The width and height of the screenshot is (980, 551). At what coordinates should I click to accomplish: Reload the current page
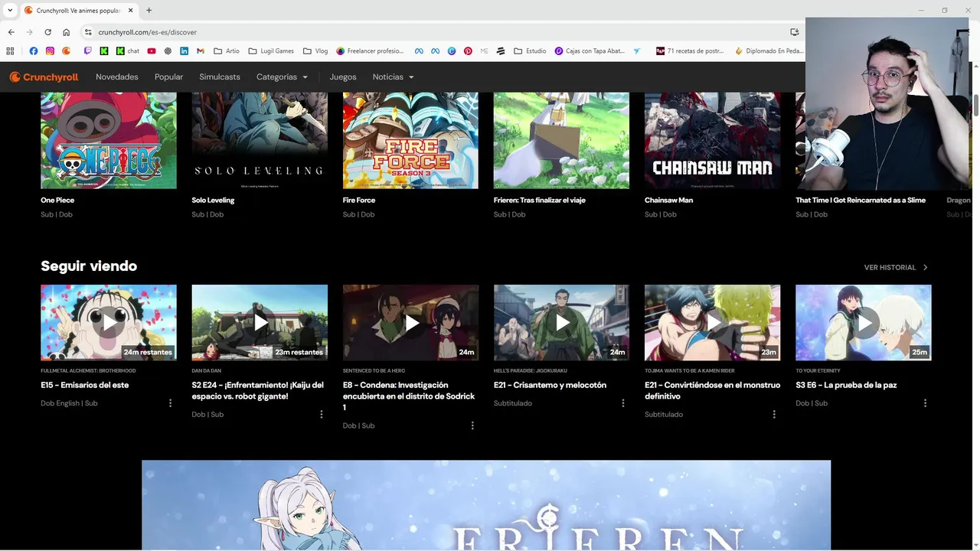coord(47,32)
